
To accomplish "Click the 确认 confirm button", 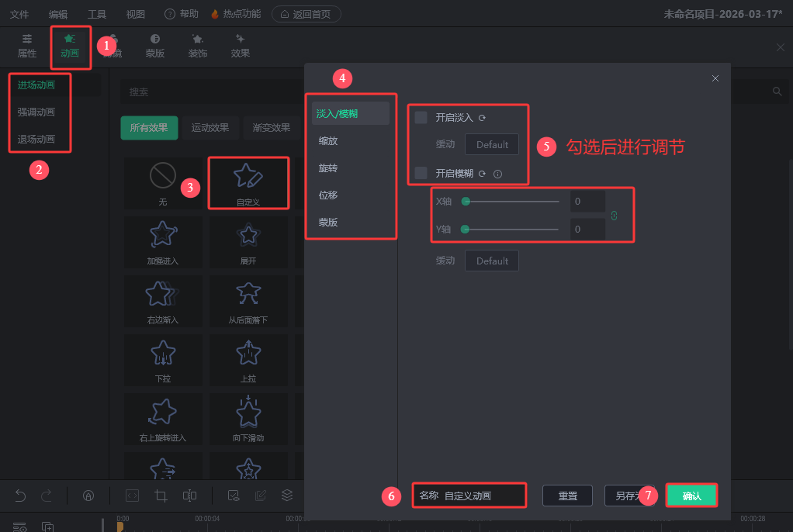I will [x=691, y=496].
